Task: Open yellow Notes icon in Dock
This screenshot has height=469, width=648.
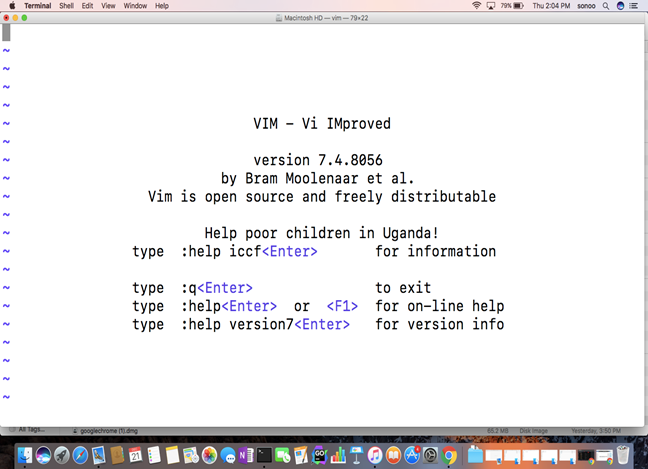Action: 172,455
